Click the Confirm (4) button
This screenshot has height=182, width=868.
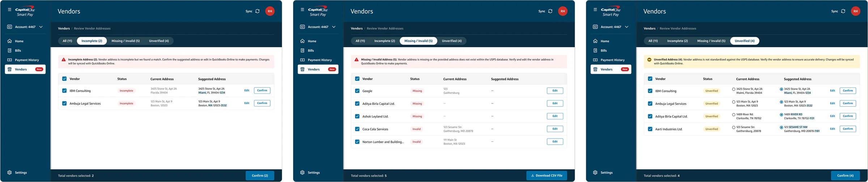[x=846, y=175]
